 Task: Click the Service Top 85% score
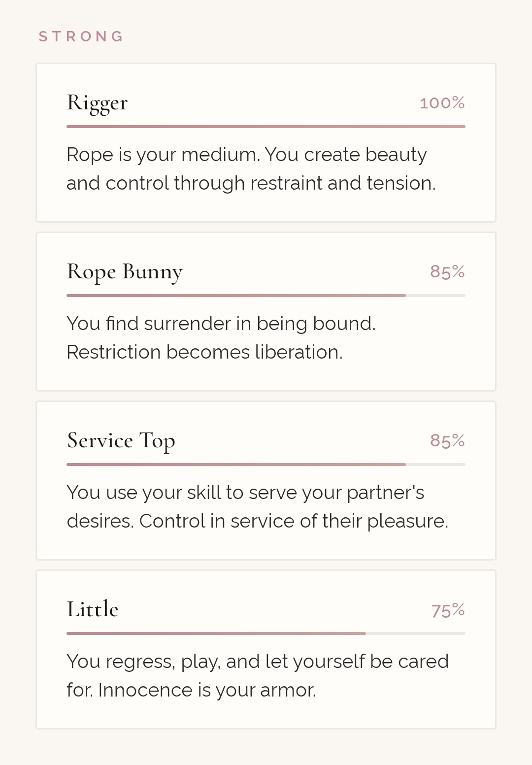(x=447, y=441)
